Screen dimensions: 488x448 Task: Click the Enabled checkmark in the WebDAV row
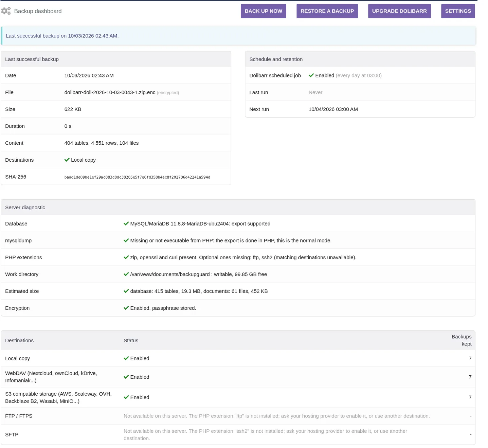tap(126, 377)
